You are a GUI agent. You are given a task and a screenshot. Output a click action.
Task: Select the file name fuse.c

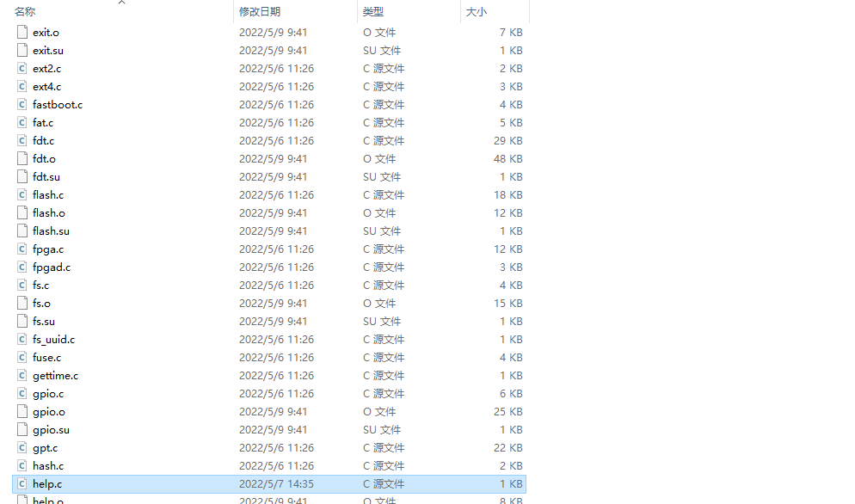coord(47,357)
